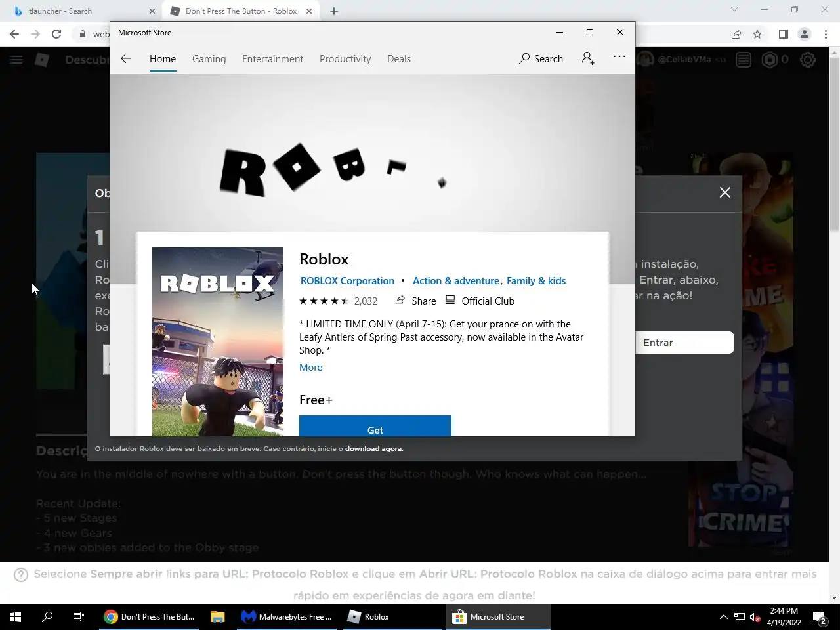Share this page from Chrome address bar
The height and width of the screenshot is (630, 840).
point(736,34)
